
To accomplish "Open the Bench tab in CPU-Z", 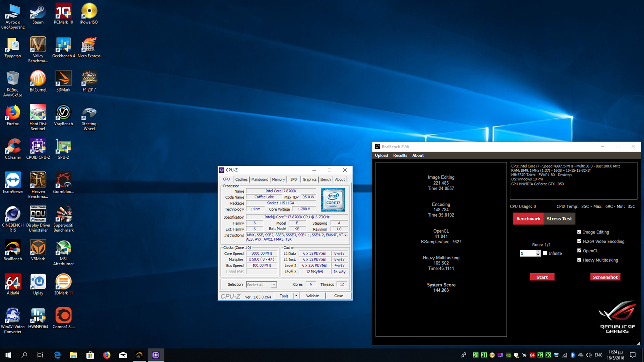I will point(326,179).
